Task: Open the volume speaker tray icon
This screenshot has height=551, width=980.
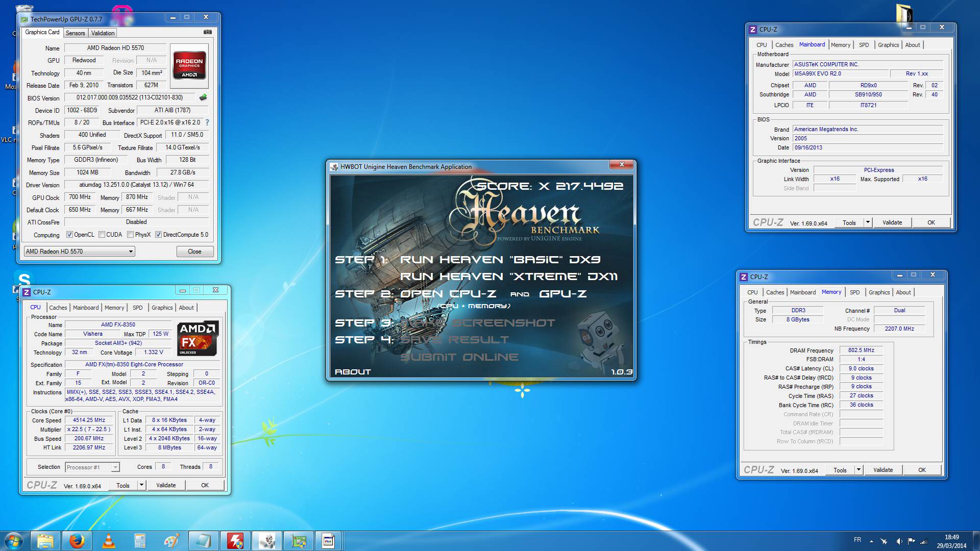Action: 899,541
